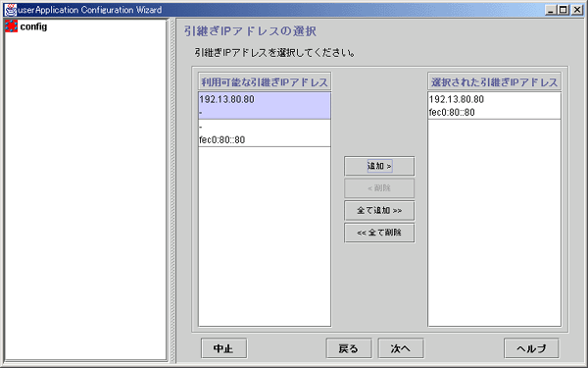
Task: Close the userApplication Configuration Wizard window
Action: click(x=577, y=10)
